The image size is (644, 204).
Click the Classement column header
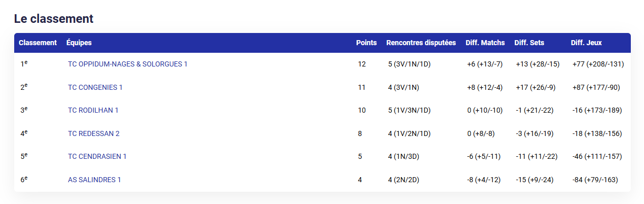[x=38, y=43]
